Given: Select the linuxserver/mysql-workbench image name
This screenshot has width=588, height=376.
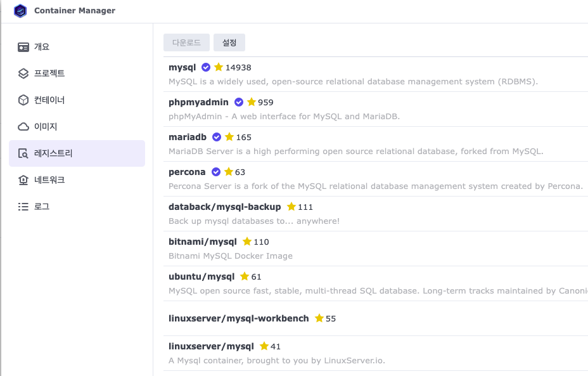Looking at the screenshot, I should 238,318.
